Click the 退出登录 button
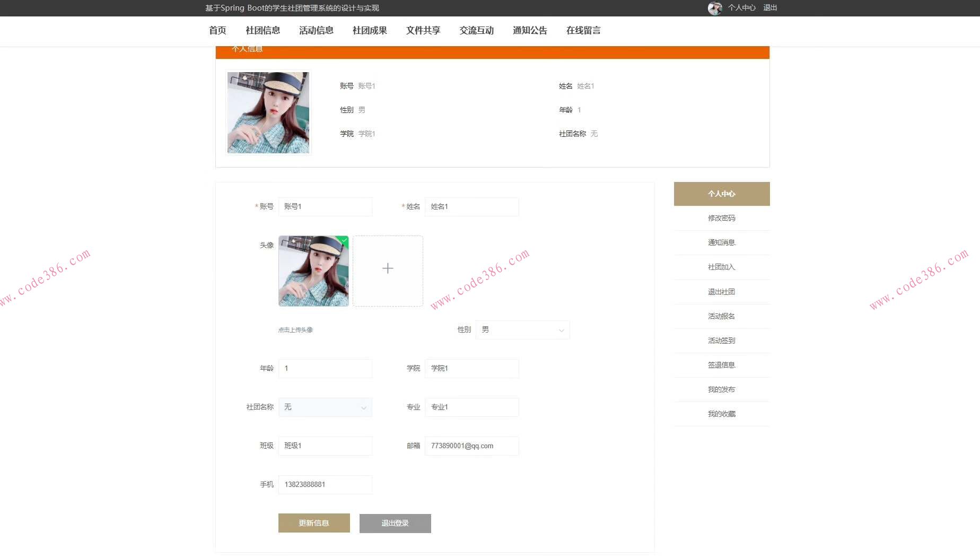980x558 pixels. tap(395, 523)
